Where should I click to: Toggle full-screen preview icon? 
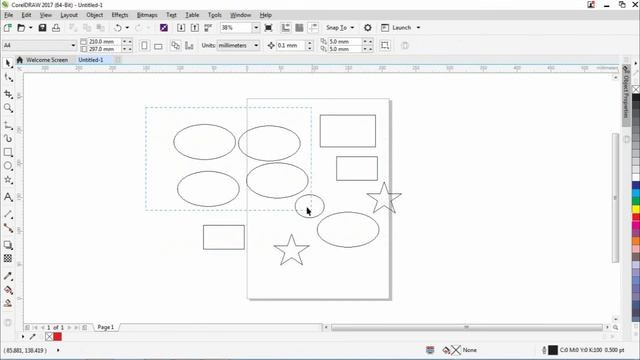(268, 28)
